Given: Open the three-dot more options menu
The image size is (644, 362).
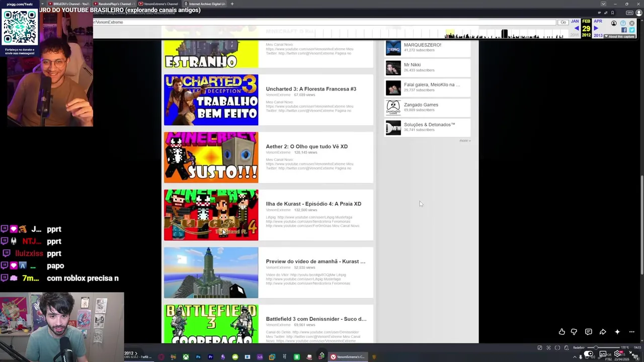Looking at the screenshot, I should tap(632, 332).
